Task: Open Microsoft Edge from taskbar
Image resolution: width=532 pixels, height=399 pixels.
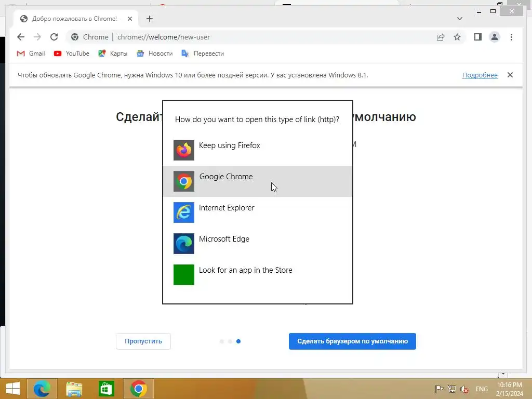Action: pos(42,389)
